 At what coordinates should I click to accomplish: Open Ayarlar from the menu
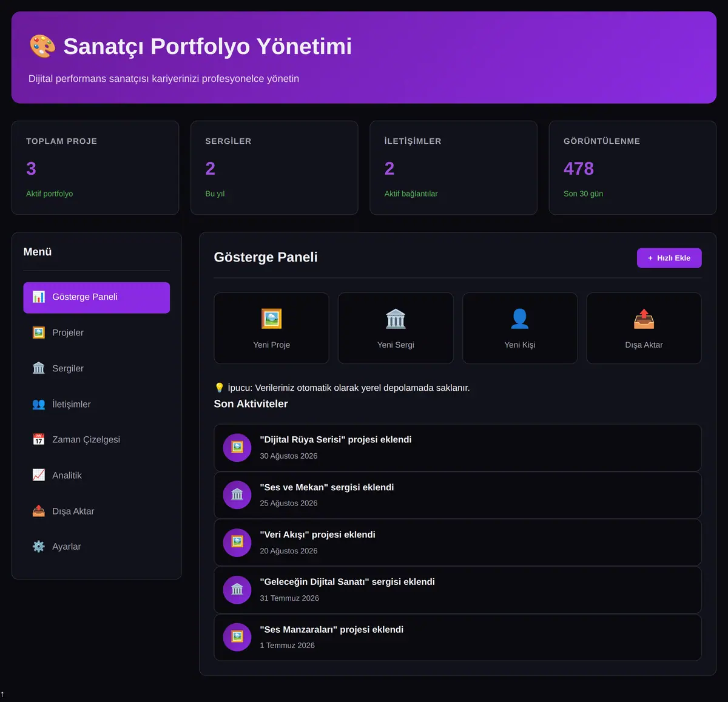(96, 546)
